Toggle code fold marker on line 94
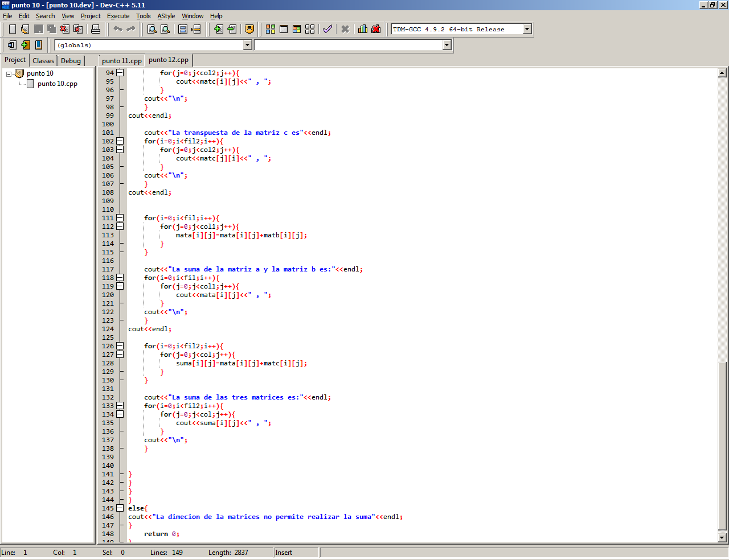This screenshot has height=560, width=729. point(120,73)
